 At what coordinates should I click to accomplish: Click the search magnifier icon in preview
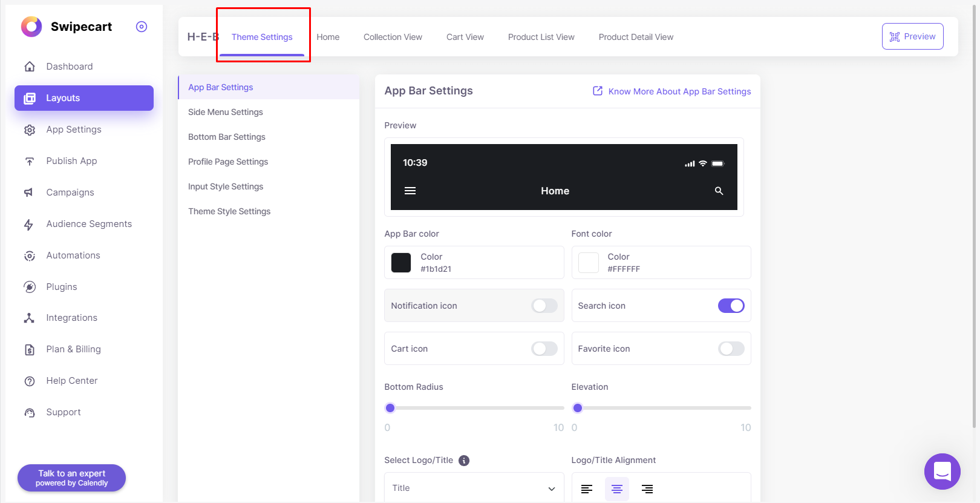click(719, 191)
